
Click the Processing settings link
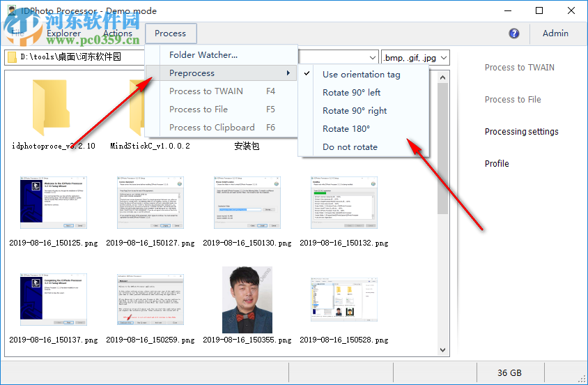[521, 132]
